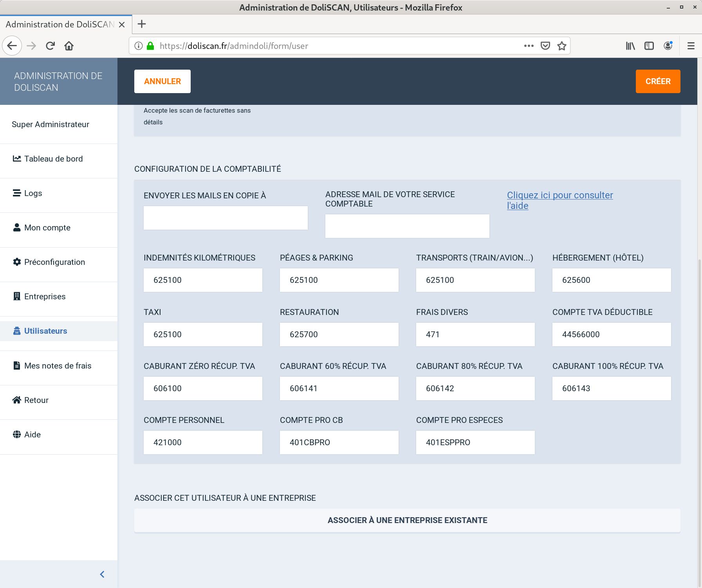Click the Retour home icon in sidebar
The height and width of the screenshot is (588, 702).
coord(16,400)
